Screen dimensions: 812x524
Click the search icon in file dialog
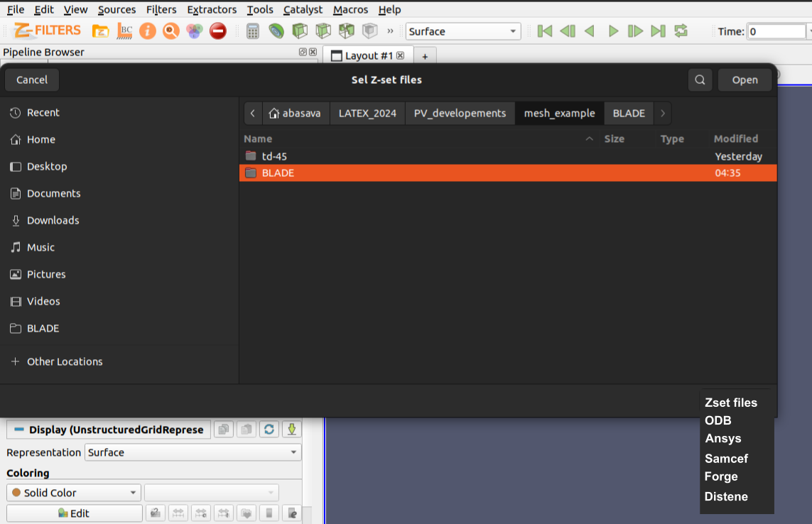point(700,80)
